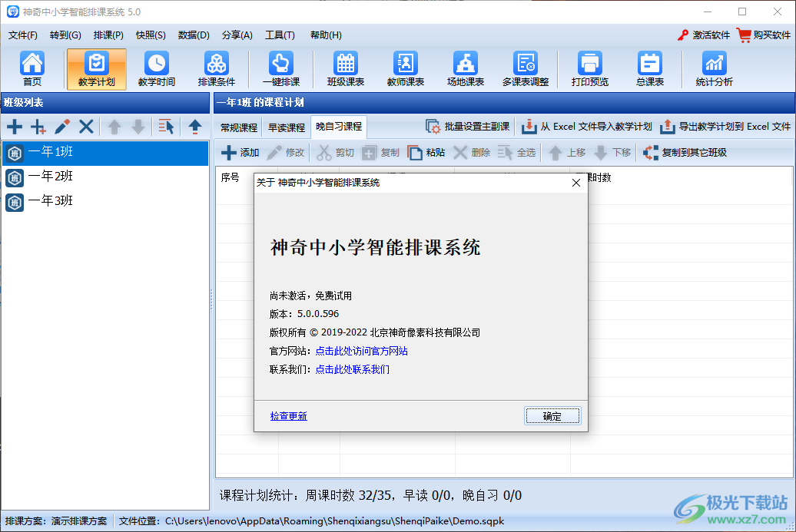Image resolution: width=796 pixels, height=532 pixels.
Task: Open 总课表 toolbar icon
Action: [650, 68]
